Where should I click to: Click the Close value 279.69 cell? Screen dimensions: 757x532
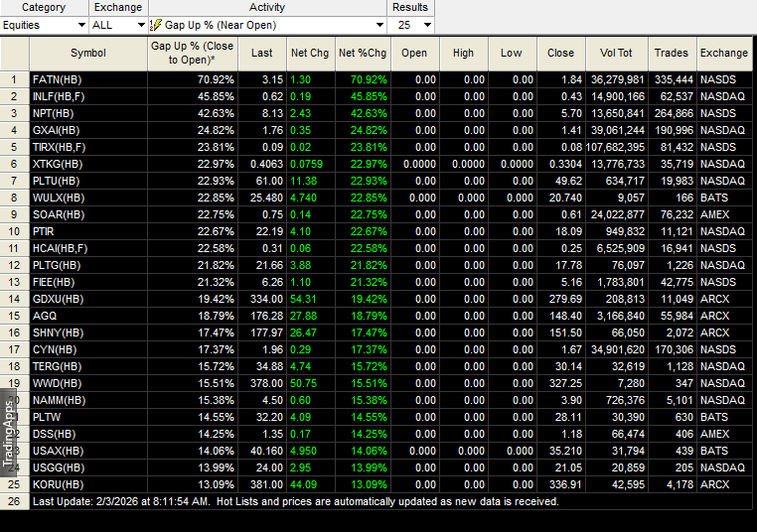561,299
